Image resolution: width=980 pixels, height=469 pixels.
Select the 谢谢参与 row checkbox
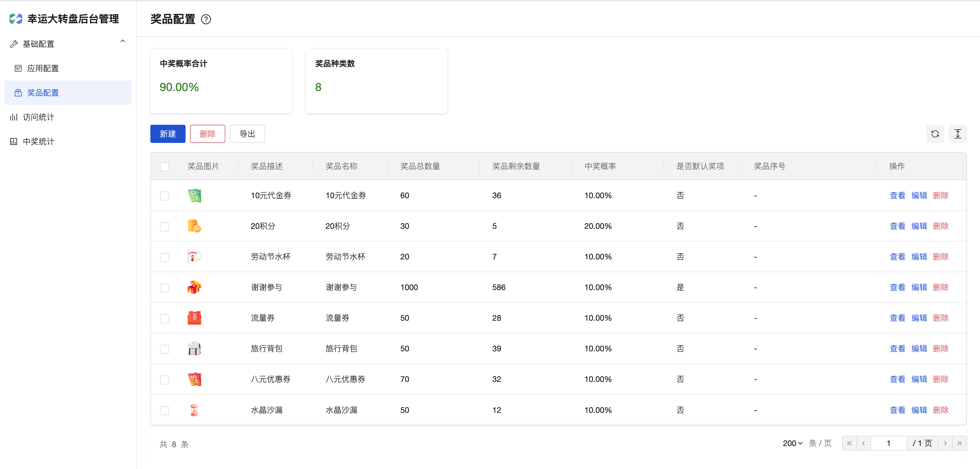(164, 288)
